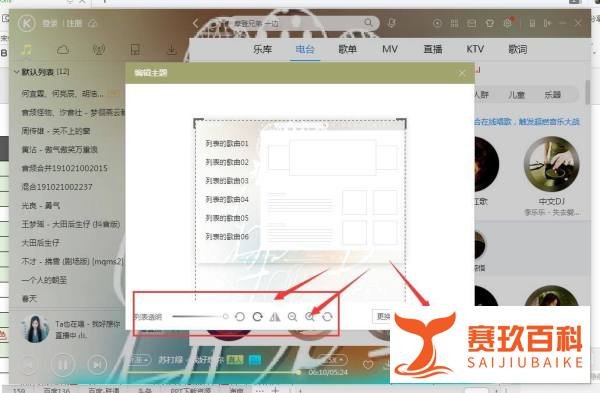Select playlist entry 春天
Image resolution: width=600 pixels, height=393 pixels.
pyautogui.click(x=29, y=299)
